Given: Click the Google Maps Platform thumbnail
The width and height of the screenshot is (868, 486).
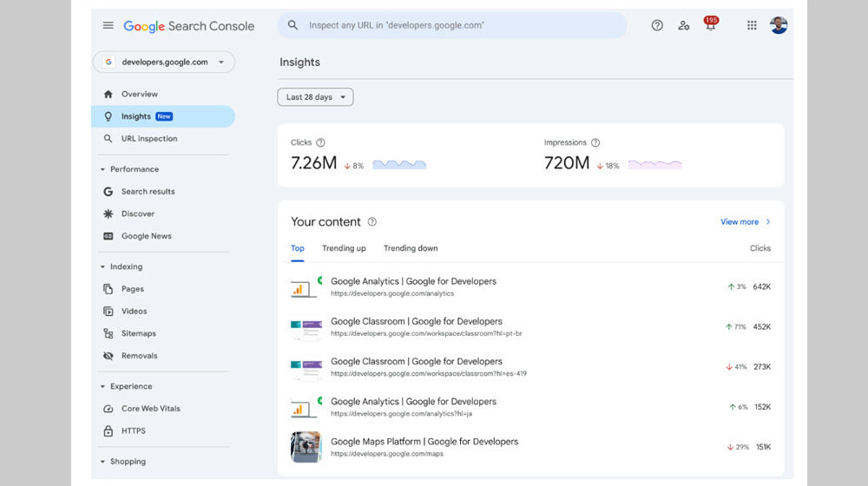Looking at the screenshot, I should click(x=306, y=447).
